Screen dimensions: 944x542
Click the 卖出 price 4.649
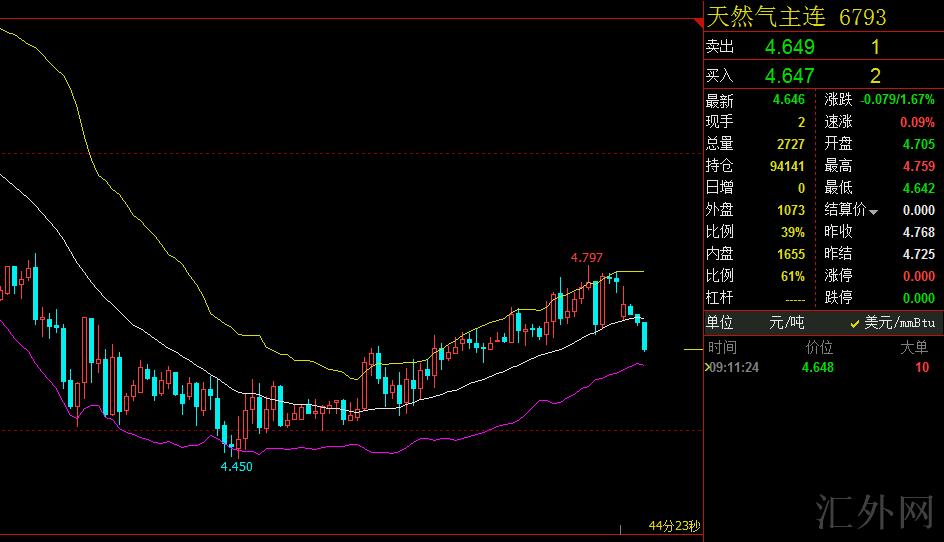(x=789, y=47)
